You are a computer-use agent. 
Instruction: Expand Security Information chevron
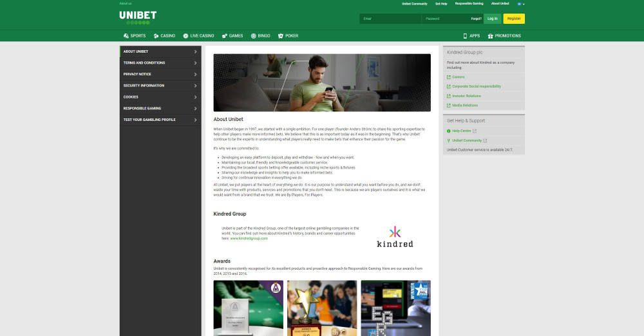click(x=195, y=86)
